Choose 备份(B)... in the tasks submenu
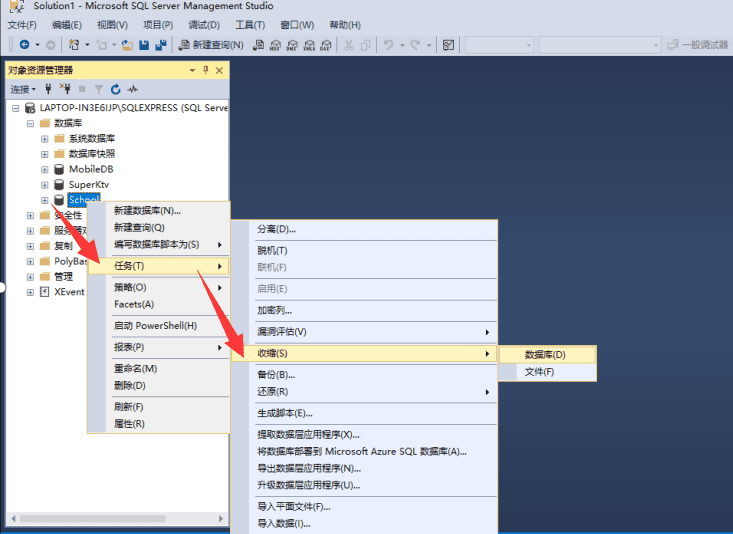The width and height of the screenshot is (733, 534). tap(364, 375)
